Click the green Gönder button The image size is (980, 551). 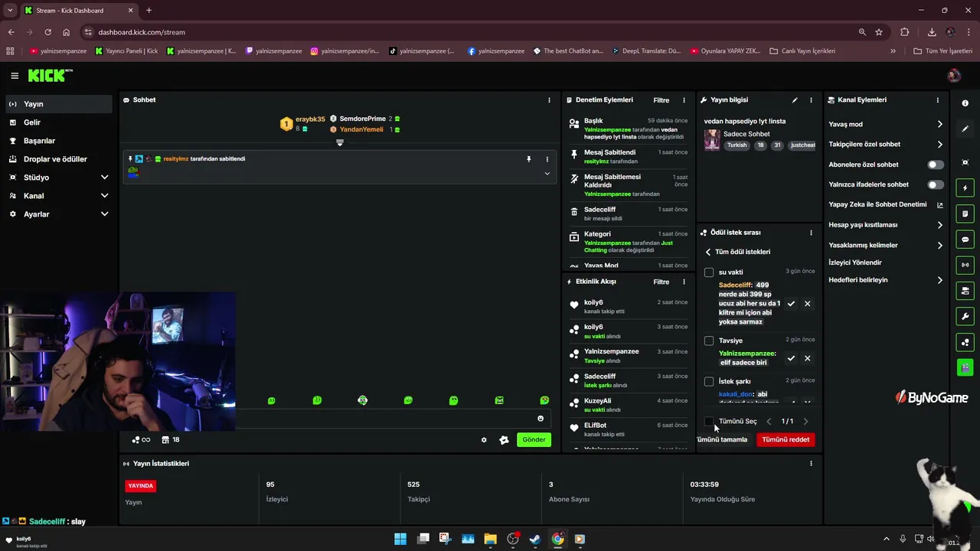click(x=534, y=440)
